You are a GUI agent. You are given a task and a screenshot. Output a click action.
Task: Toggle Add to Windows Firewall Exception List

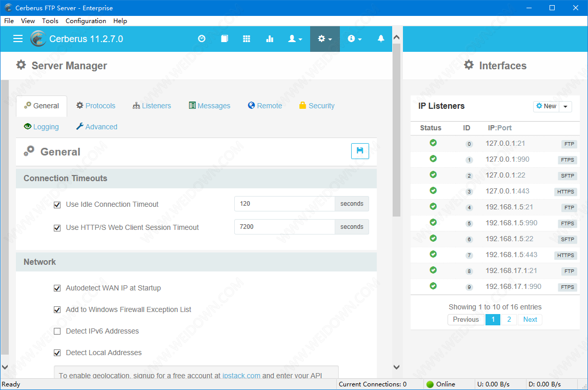(57, 309)
